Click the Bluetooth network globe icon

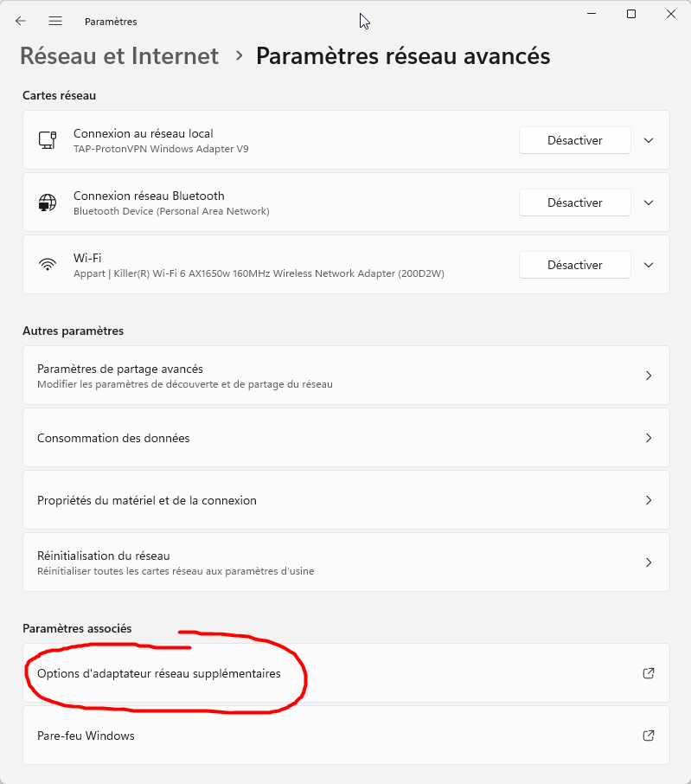pyautogui.click(x=48, y=202)
